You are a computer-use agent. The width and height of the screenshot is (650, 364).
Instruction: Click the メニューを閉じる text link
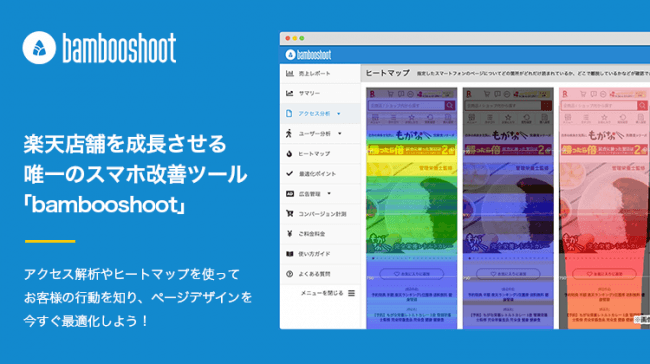click(322, 293)
